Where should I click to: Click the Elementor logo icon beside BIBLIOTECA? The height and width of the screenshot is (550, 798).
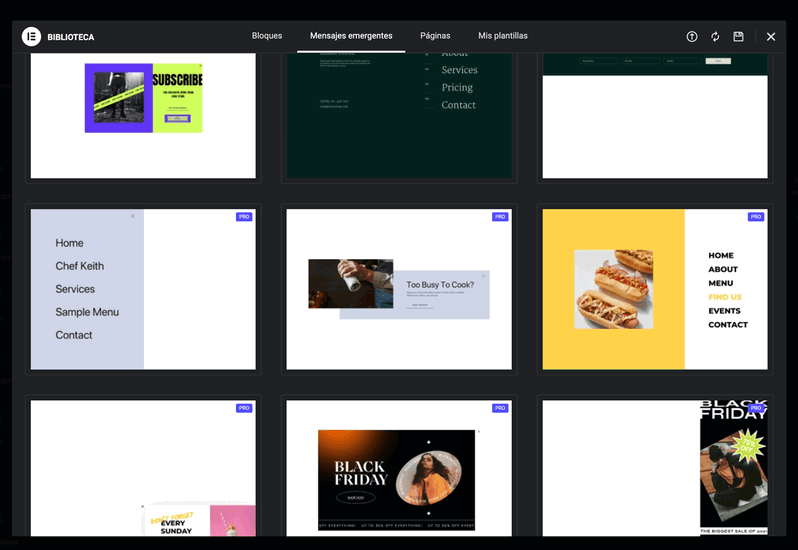31,37
